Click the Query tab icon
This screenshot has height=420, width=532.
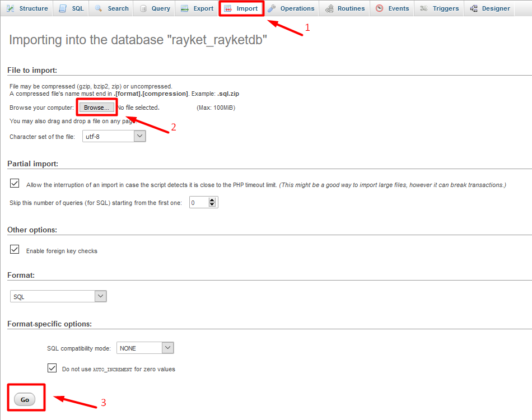pos(143,8)
